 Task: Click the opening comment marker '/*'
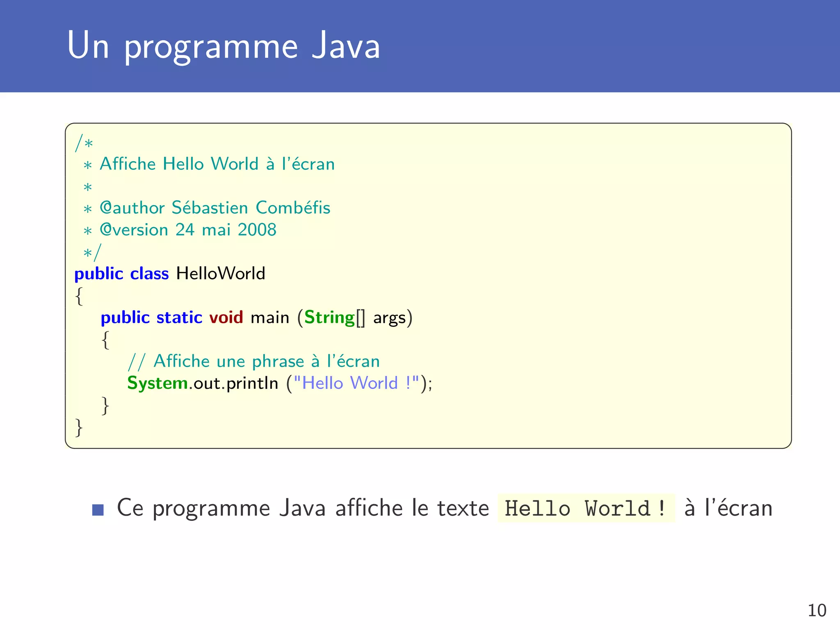[84, 142]
